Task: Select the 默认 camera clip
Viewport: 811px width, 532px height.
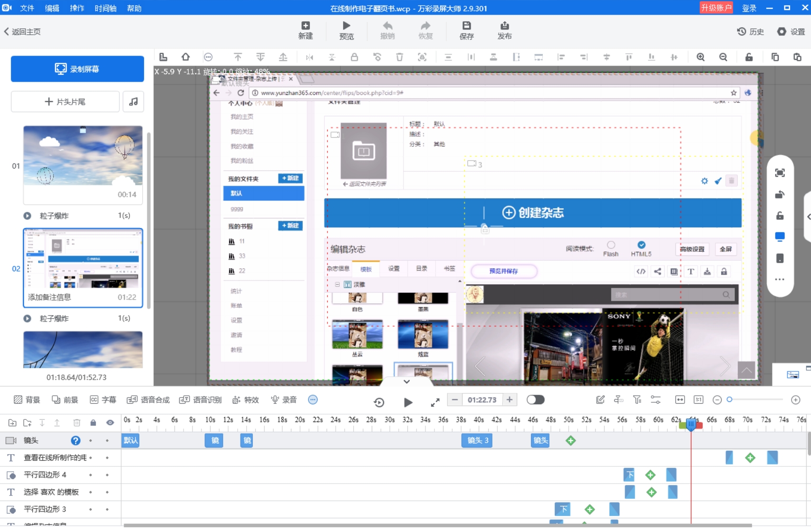Action: [x=131, y=440]
